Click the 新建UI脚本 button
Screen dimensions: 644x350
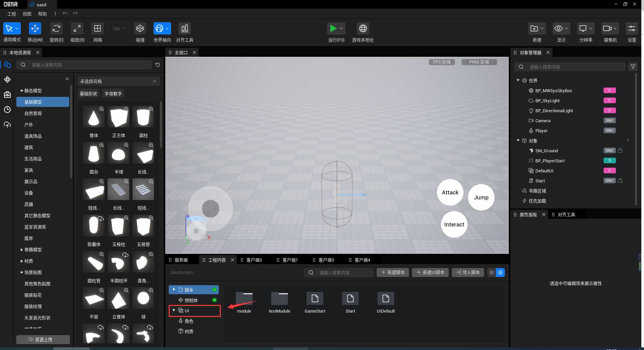tap(430, 273)
